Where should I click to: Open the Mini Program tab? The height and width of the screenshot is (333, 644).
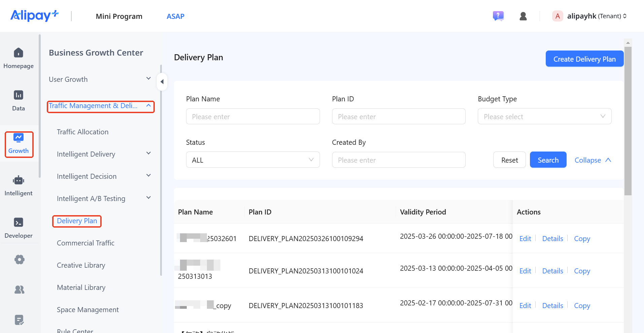pyautogui.click(x=119, y=16)
